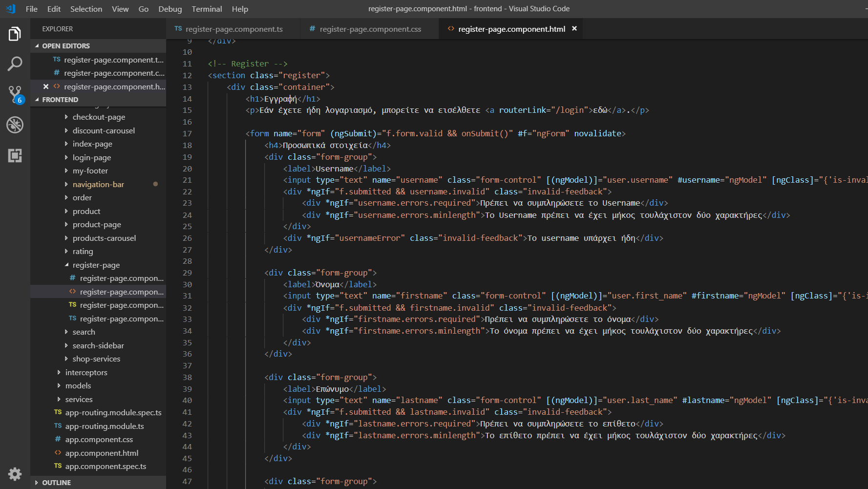This screenshot has height=489, width=868.
Task: Expand the rating folder
Action: (98, 252)
